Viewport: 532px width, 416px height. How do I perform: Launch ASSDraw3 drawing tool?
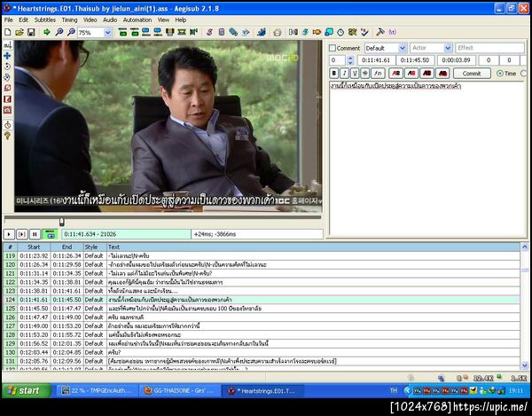point(278,32)
